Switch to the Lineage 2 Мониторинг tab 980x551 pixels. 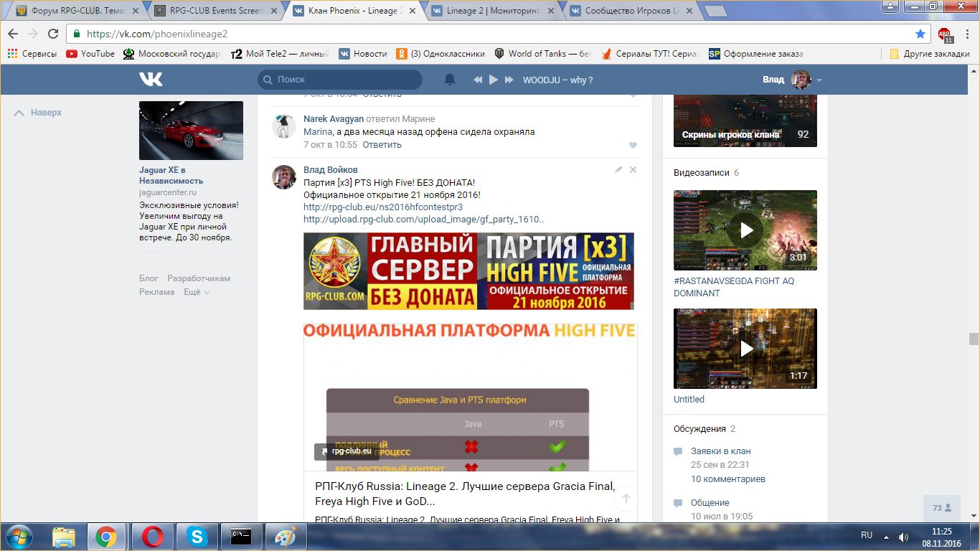click(492, 11)
